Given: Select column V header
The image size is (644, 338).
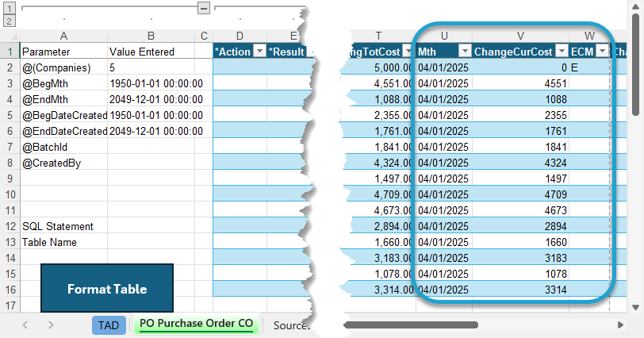Looking at the screenshot, I should point(520,36).
